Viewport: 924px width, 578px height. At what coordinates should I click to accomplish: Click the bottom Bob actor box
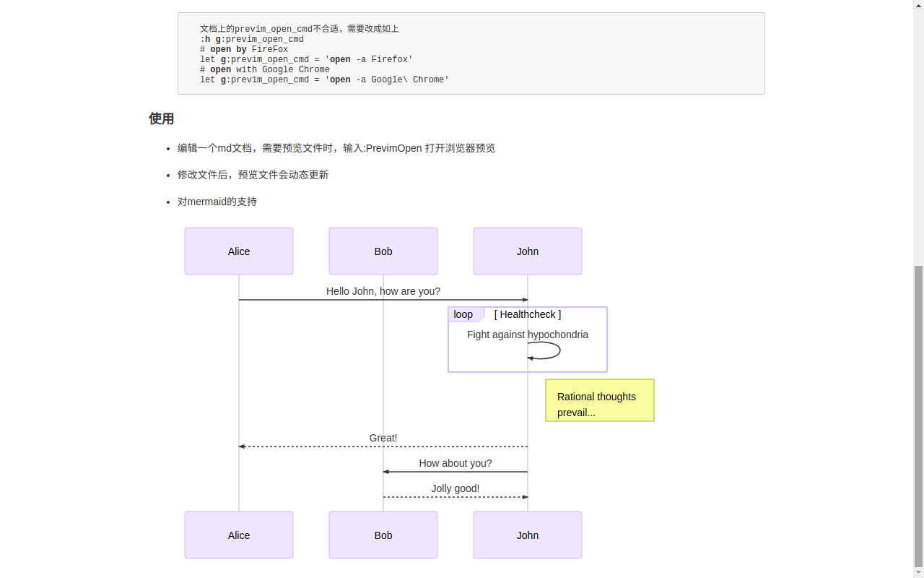pos(383,535)
